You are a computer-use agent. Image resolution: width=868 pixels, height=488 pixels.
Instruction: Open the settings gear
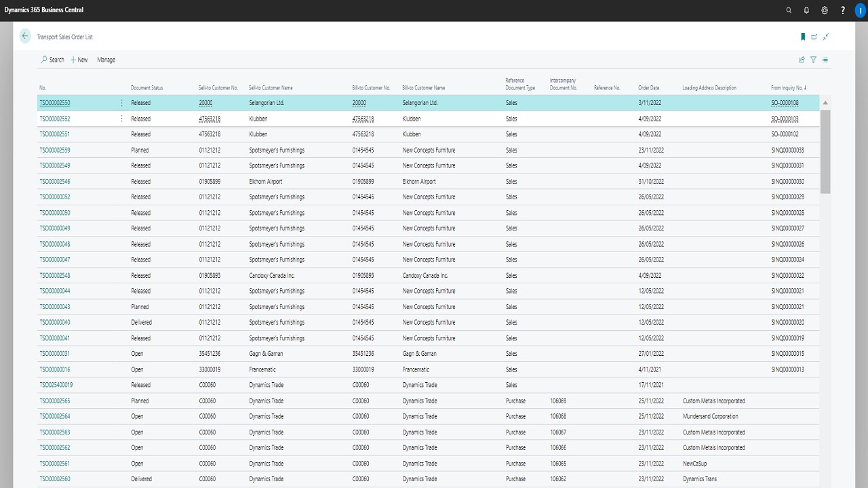[825, 10]
